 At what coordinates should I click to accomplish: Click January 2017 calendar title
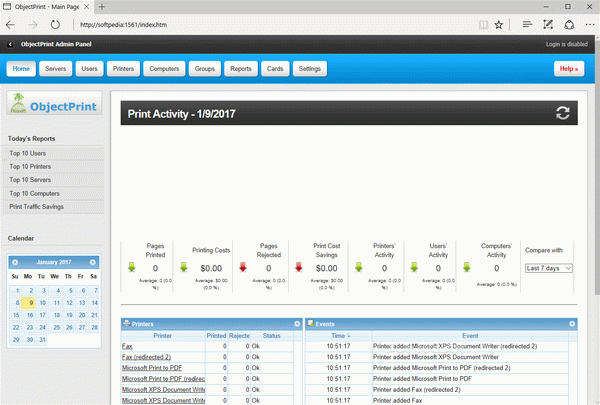[54, 262]
